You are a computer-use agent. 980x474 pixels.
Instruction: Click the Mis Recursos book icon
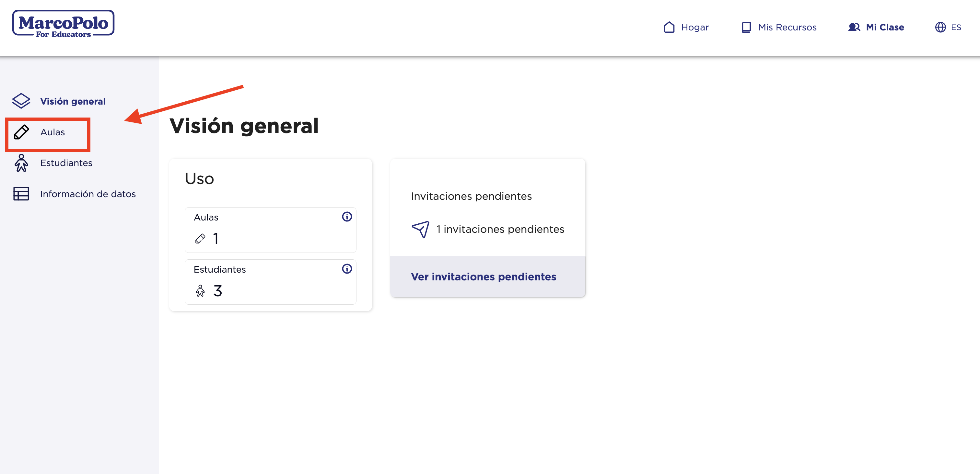(x=746, y=28)
